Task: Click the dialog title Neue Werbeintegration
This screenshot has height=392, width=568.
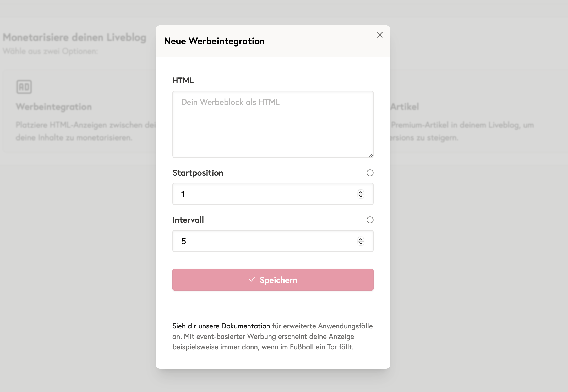Action: click(x=214, y=41)
